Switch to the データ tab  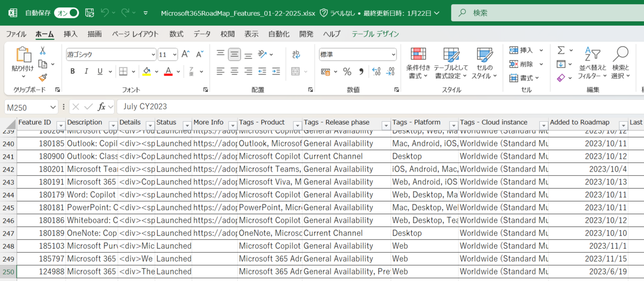(202, 34)
